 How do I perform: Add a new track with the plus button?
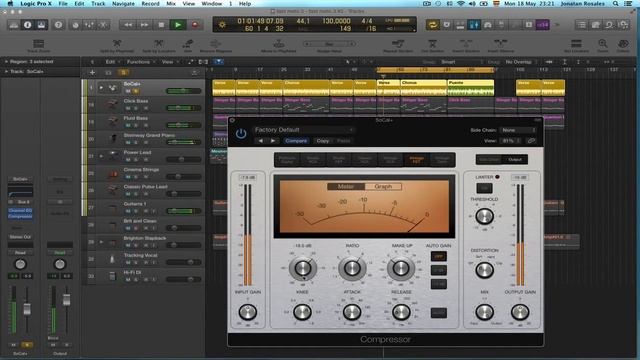92,73
